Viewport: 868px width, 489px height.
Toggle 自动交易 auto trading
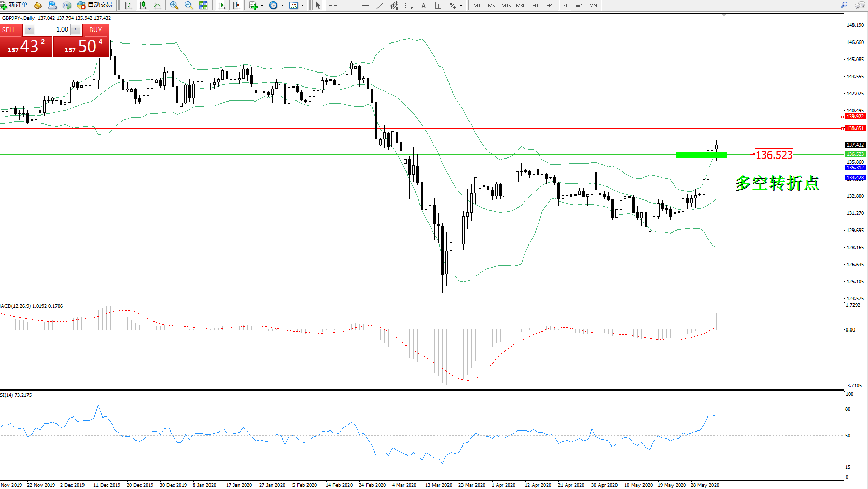[x=94, y=5]
